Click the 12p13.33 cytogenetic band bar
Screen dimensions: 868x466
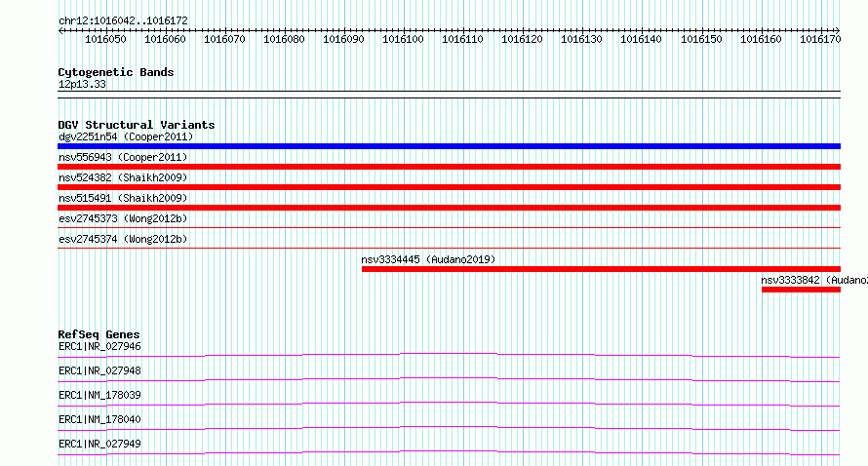(x=449, y=95)
